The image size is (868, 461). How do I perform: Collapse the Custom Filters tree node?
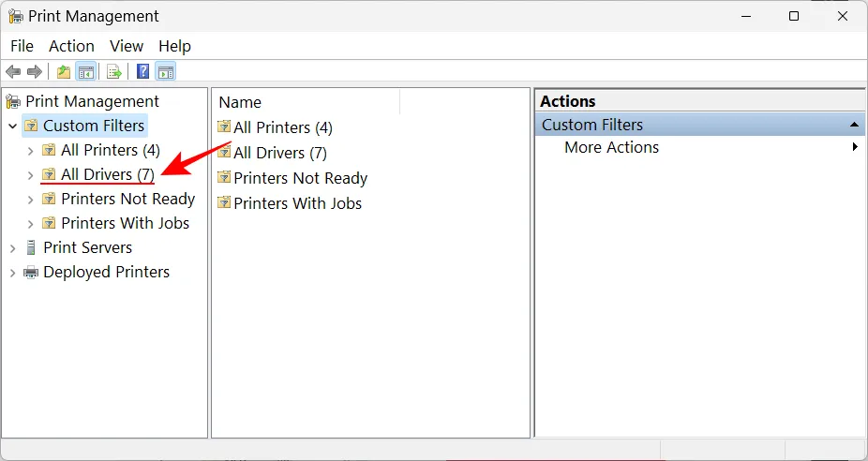coord(12,126)
